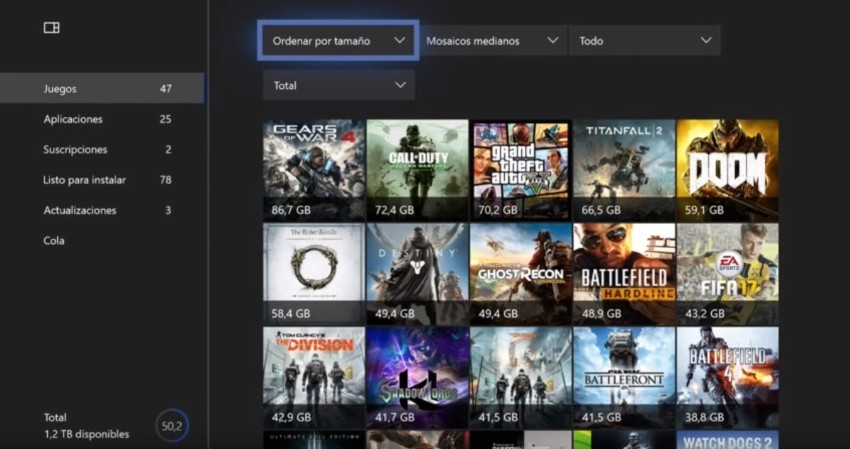The image size is (850, 449).
Task: Open the Todo filter dropdown
Action: (645, 41)
